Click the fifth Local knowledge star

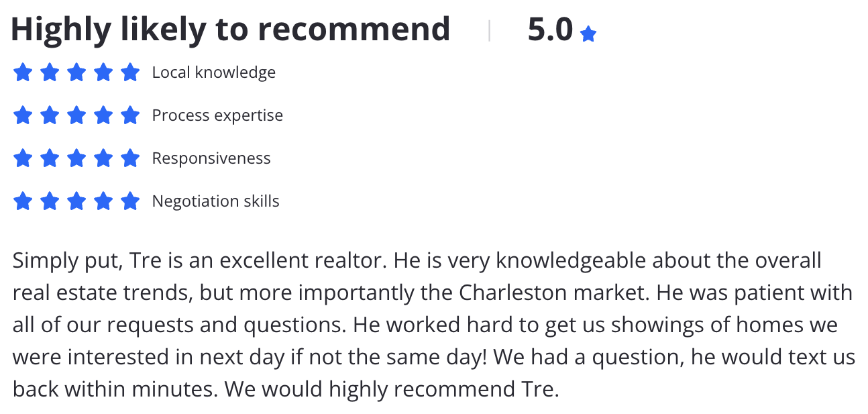[130, 72]
